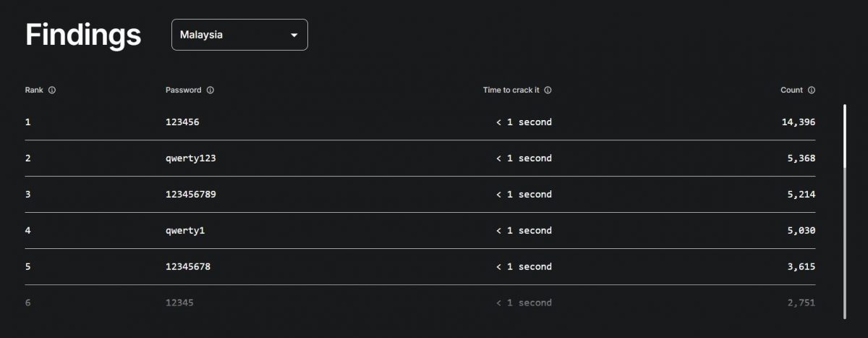
Task: Click the Findings heading
Action: (x=83, y=35)
